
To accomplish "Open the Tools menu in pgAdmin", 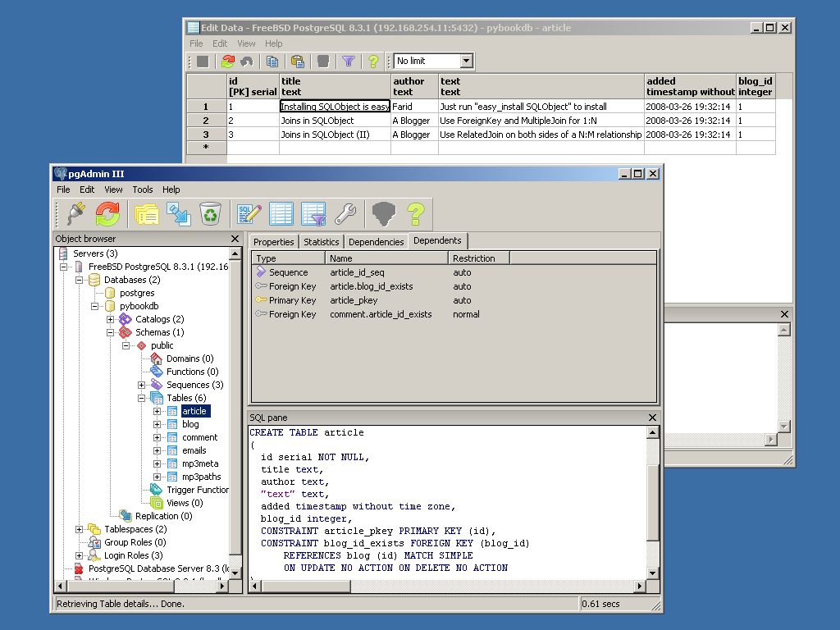I will point(143,189).
